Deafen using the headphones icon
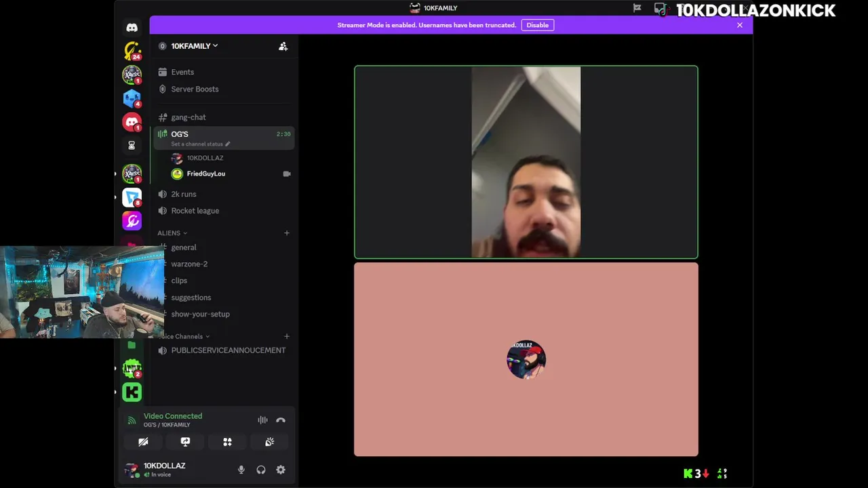This screenshot has width=868, height=488. click(x=261, y=470)
